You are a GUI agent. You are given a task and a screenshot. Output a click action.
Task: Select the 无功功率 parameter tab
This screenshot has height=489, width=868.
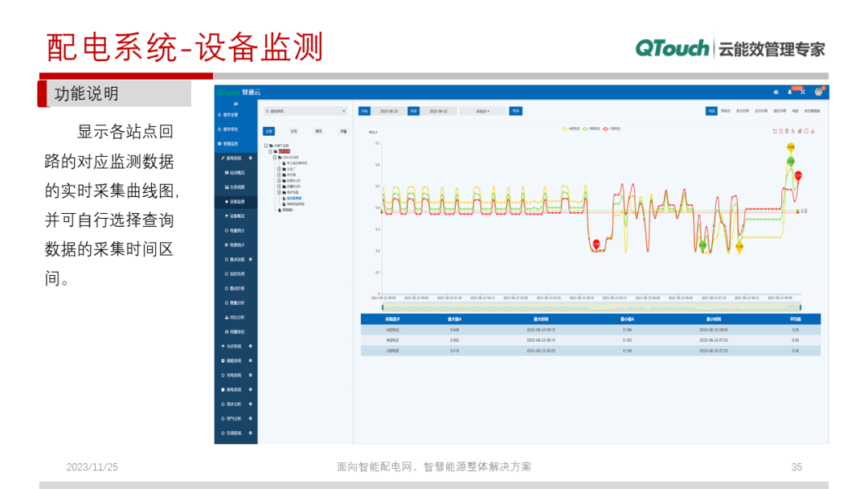tap(761, 111)
